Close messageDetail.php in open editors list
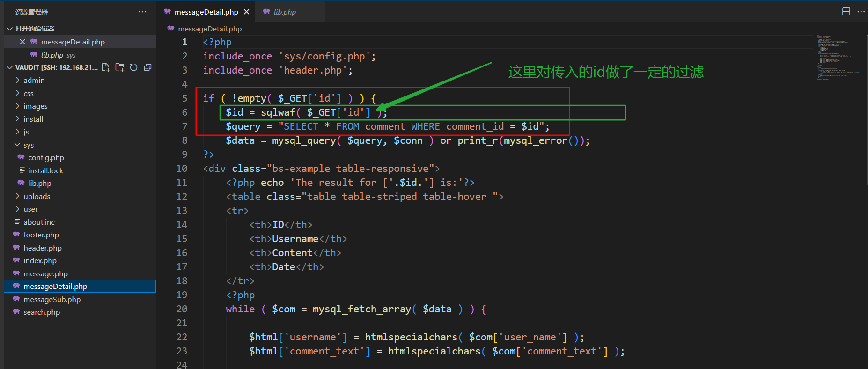This screenshot has height=369, width=868. (x=22, y=42)
